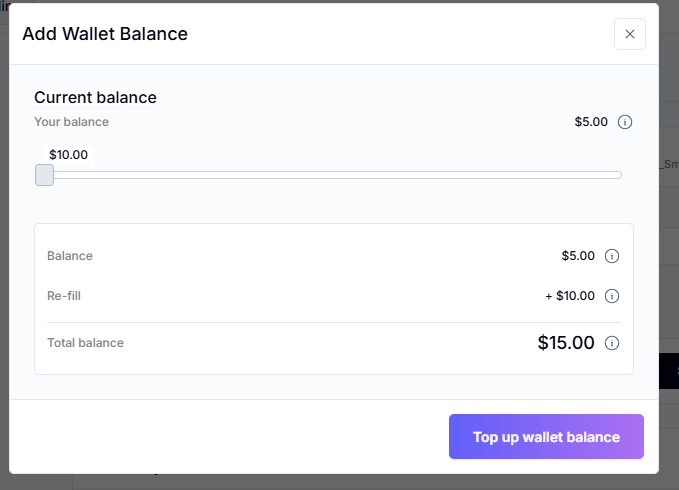Click the $5.00 value in Balance row
The height and width of the screenshot is (490, 679).
[x=578, y=256]
